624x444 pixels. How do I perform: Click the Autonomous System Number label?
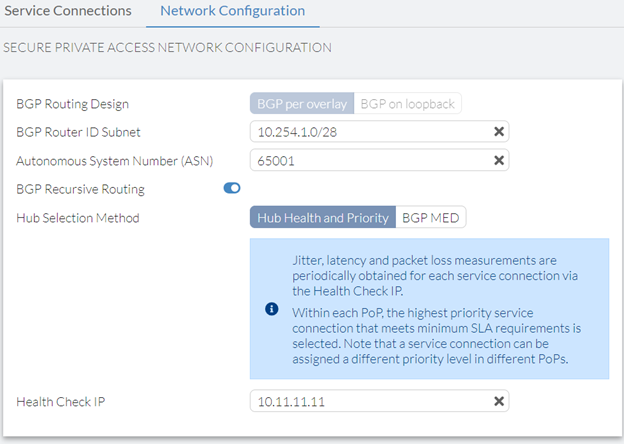pos(114,160)
